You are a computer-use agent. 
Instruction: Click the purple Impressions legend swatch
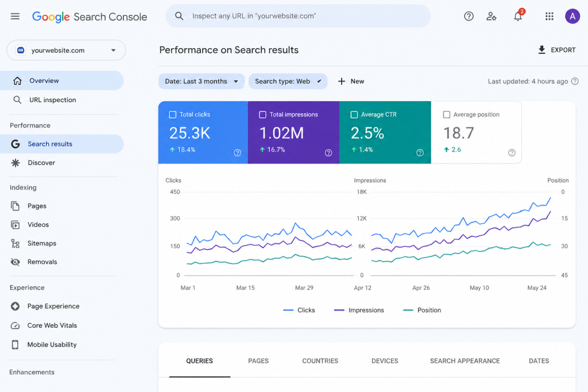click(x=339, y=311)
